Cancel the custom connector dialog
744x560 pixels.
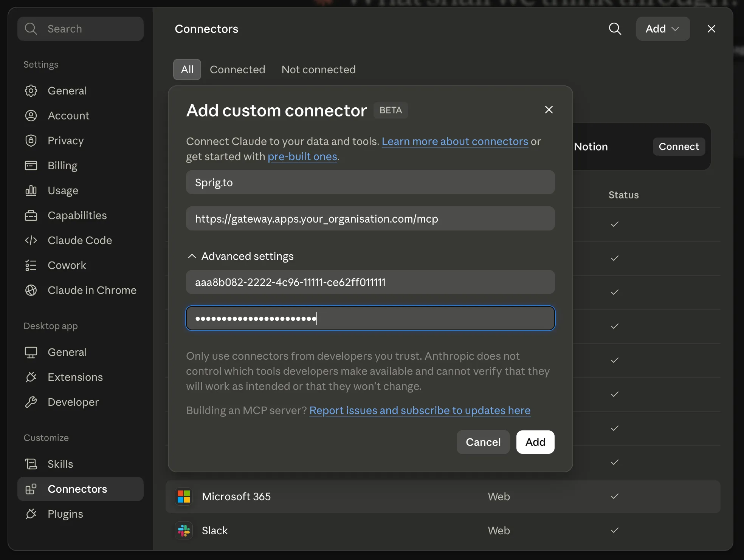483,442
